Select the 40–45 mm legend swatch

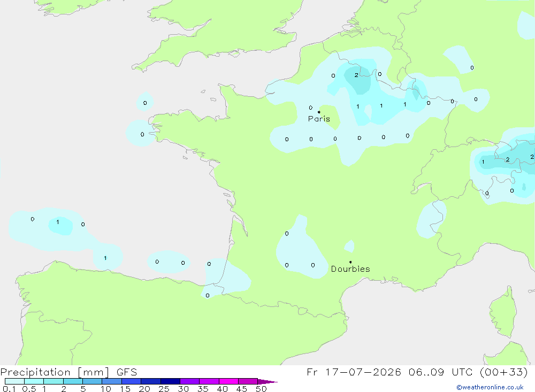pyautogui.click(x=228, y=381)
